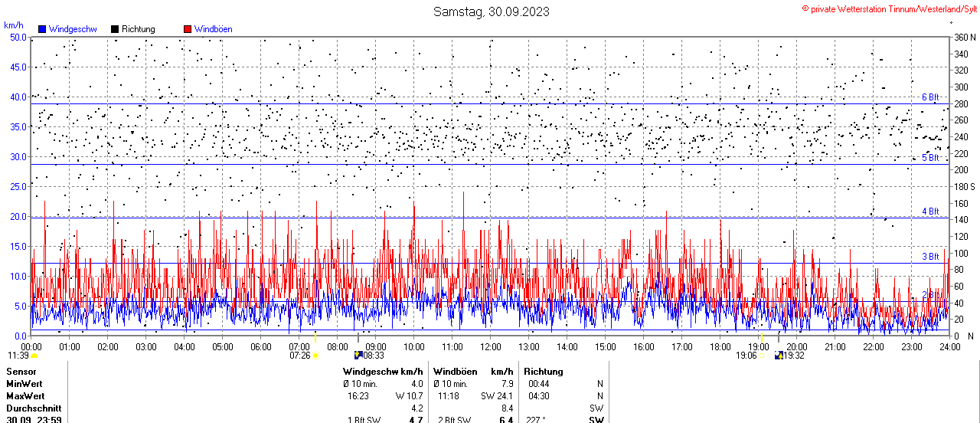Click the 5 Bft line label

pos(930,158)
